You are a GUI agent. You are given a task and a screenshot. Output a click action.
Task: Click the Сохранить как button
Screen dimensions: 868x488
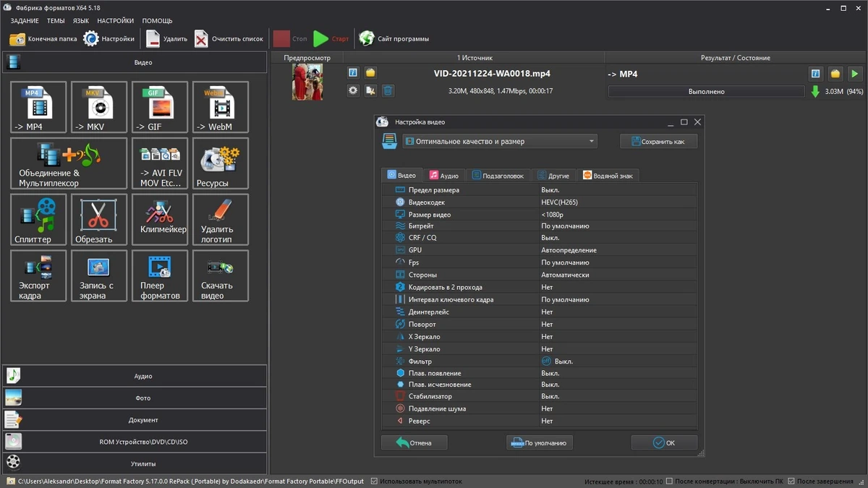[x=658, y=142]
